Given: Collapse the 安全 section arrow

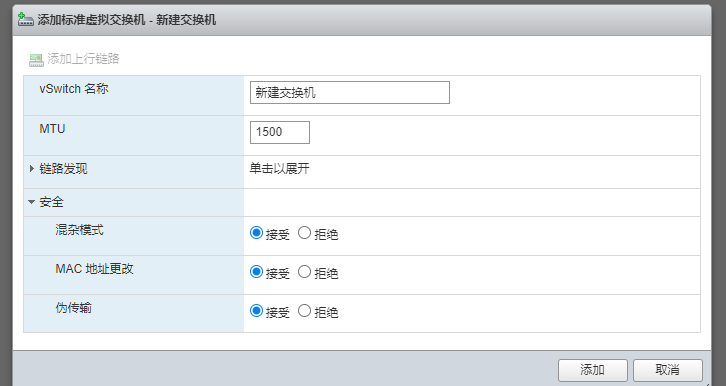Looking at the screenshot, I should pyautogui.click(x=31, y=202).
